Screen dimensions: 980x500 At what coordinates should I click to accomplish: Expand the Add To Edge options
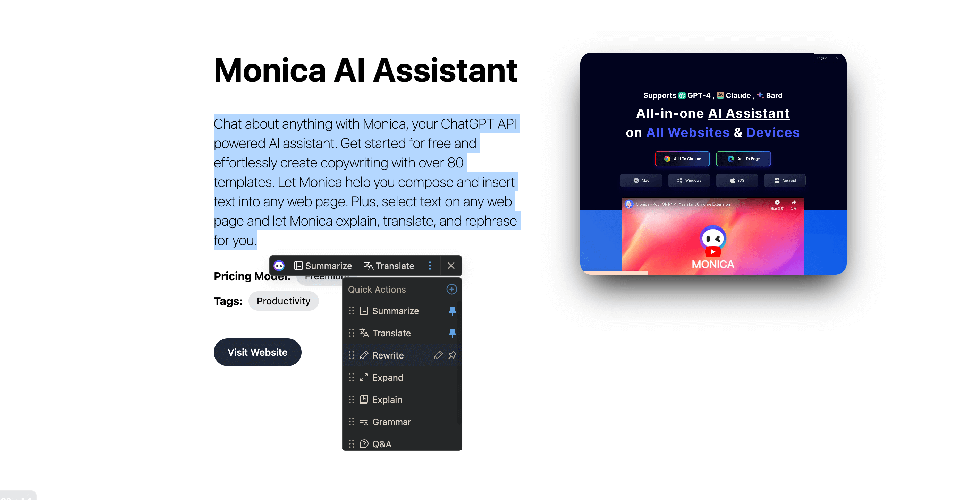[744, 159]
